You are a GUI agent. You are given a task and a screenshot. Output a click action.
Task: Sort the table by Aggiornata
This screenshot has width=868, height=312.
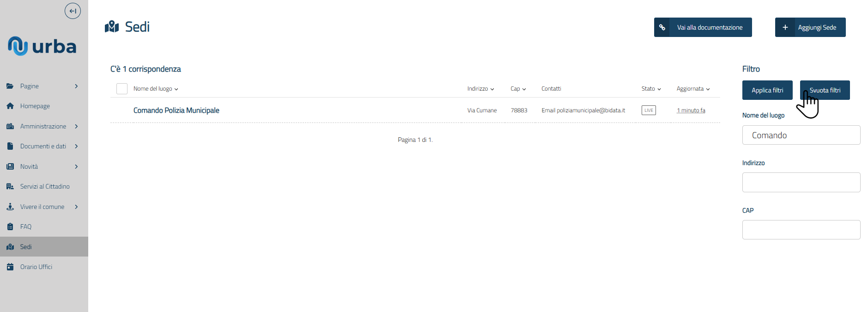pyautogui.click(x=693, y=89)
